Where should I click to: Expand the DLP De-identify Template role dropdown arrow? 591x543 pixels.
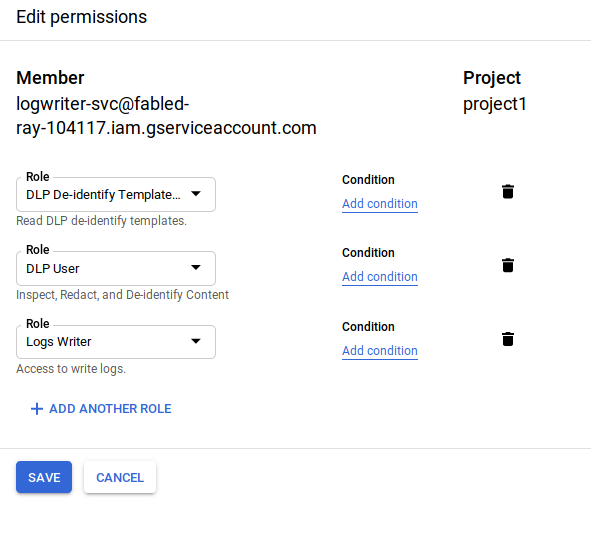196,194
